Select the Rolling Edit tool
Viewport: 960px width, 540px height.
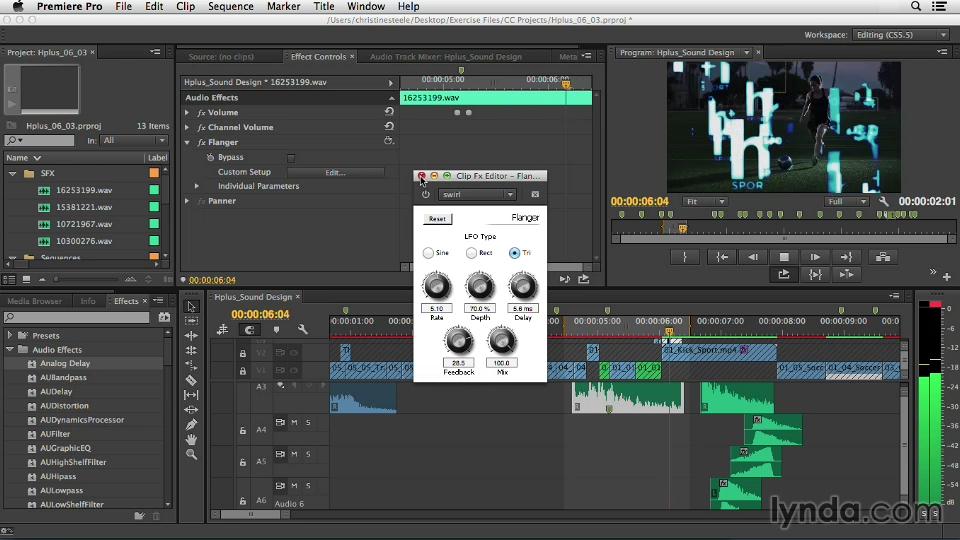[192, 350]
